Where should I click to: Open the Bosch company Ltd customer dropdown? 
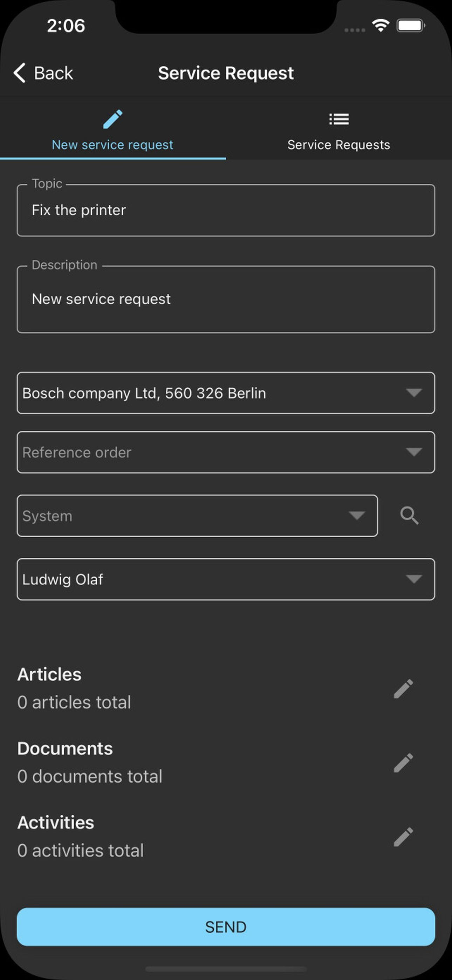(x=226, y=393)
